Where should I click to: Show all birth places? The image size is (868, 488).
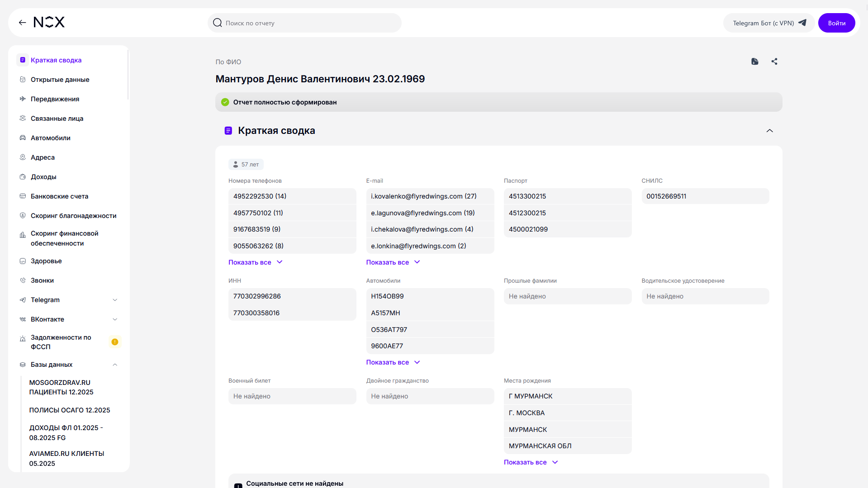pyautogui.click(x=531, y=462)
